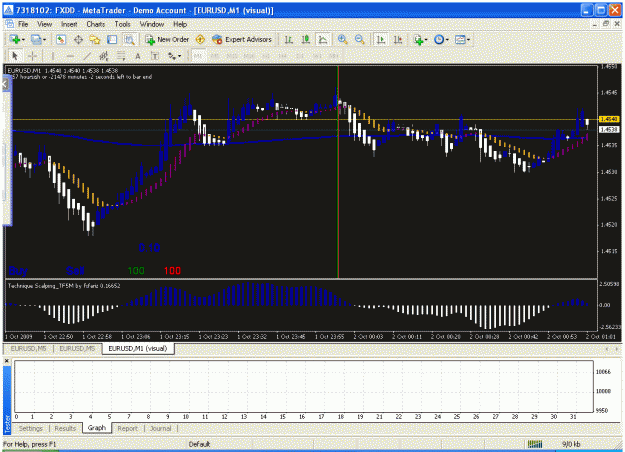The height and width of the screenshot is (452, 625).
Task: Open the Window menu
Action: pos(152,24)
